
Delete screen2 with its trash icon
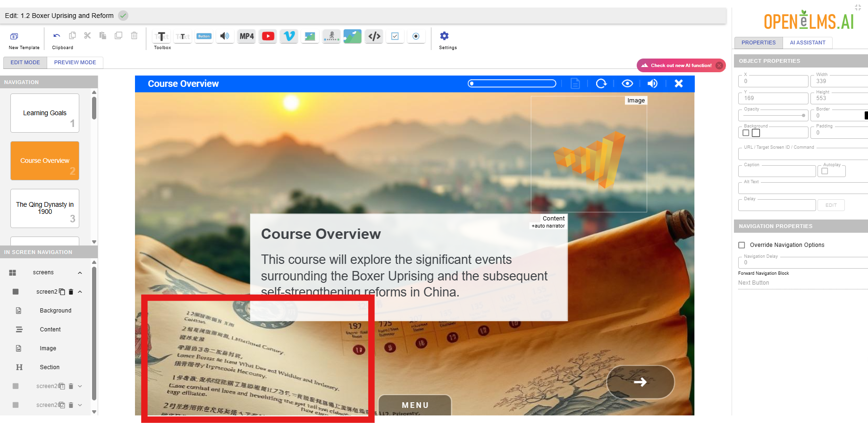[71, 292]
